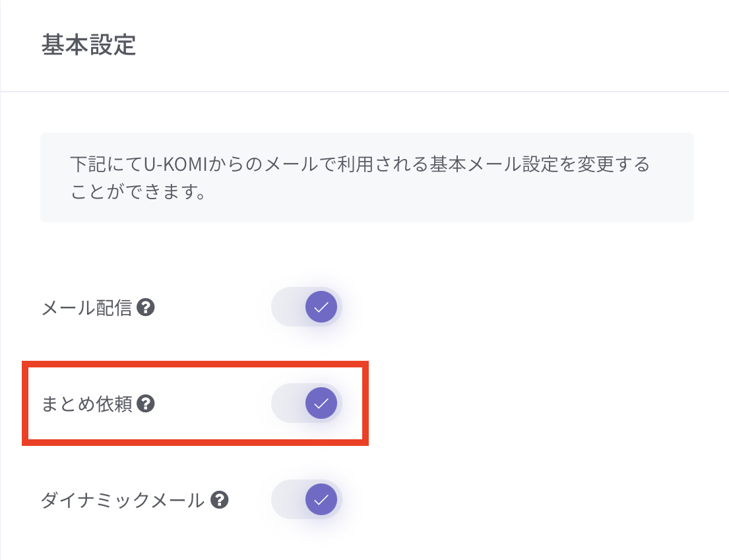Click the divider line under 基本設定
The height and width of the screenshot is (560, 729).
tap(364, 91)
